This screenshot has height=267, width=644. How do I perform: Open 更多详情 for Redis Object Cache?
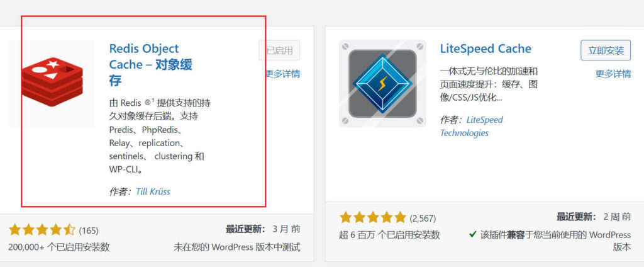(x=282, y=74)
